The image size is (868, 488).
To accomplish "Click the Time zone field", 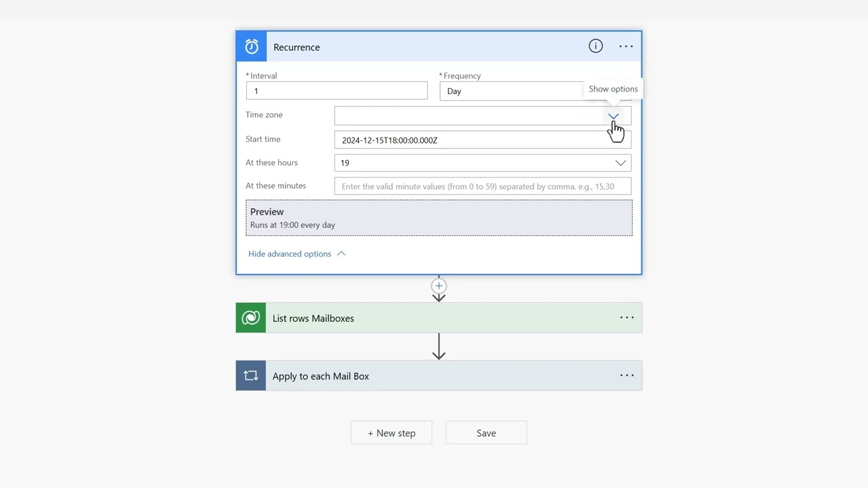I will pyautogui.click(x=483, y=116).
